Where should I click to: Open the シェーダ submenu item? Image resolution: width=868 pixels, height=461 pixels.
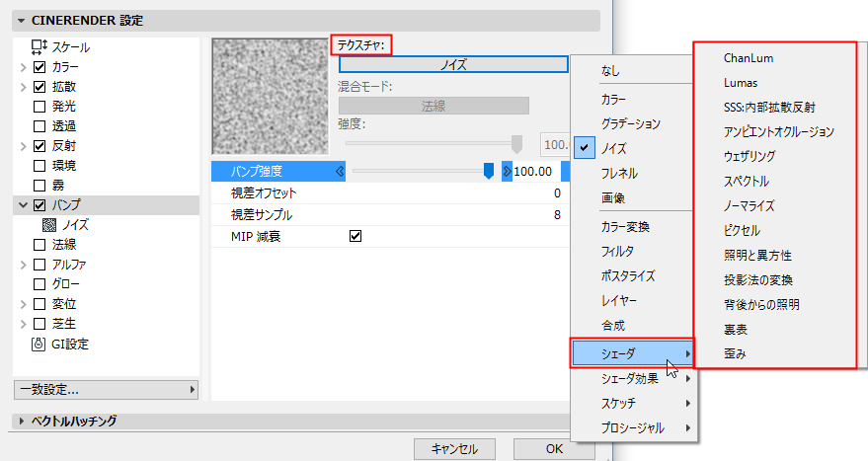coord(633,353)
